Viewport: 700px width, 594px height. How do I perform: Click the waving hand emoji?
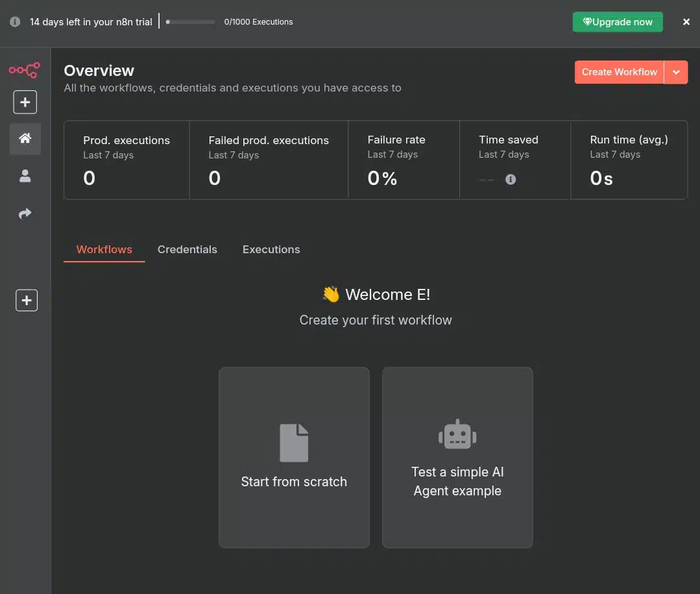click(x=331, y=294)
